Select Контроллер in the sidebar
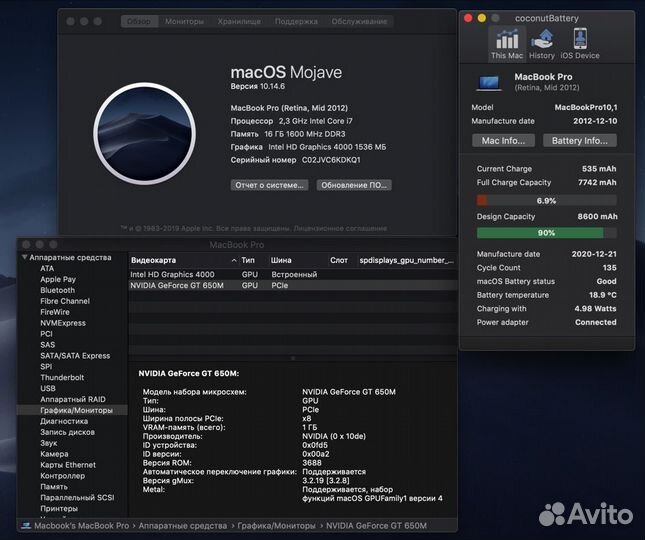Screen dimensions: 645x540 [63, 476]
